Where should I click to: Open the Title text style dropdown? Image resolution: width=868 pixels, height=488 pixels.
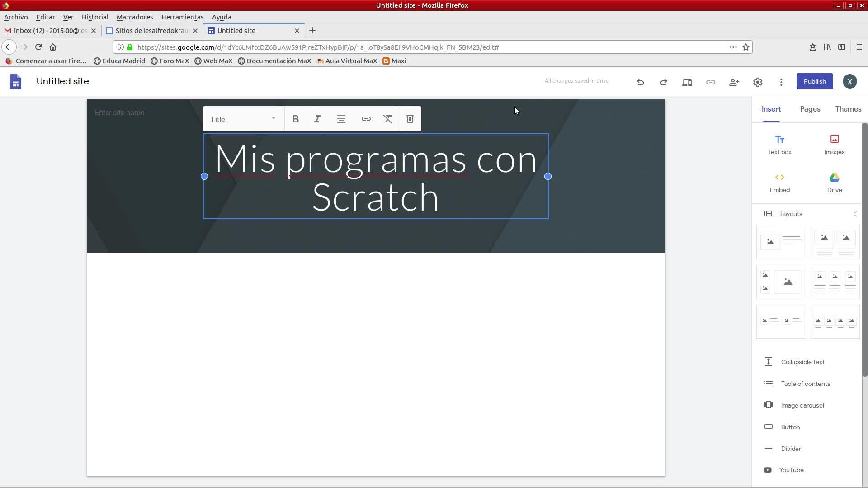coord(243,119)
